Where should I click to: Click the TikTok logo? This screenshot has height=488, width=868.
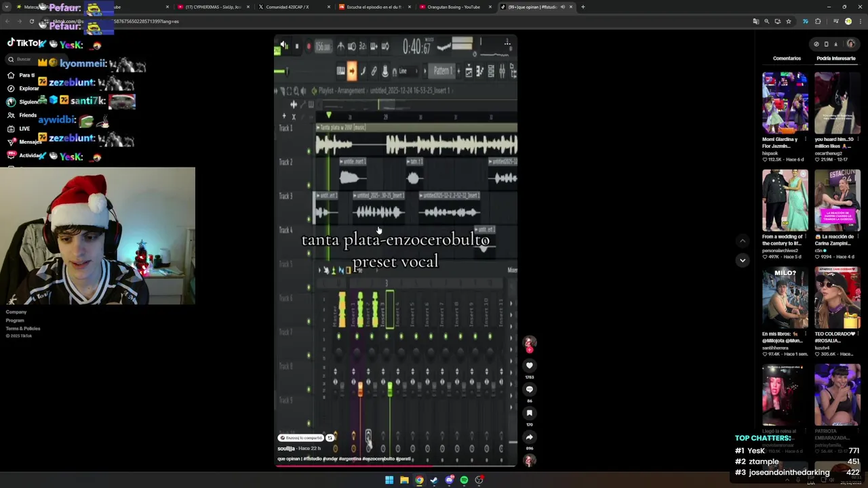coord(26,43)
